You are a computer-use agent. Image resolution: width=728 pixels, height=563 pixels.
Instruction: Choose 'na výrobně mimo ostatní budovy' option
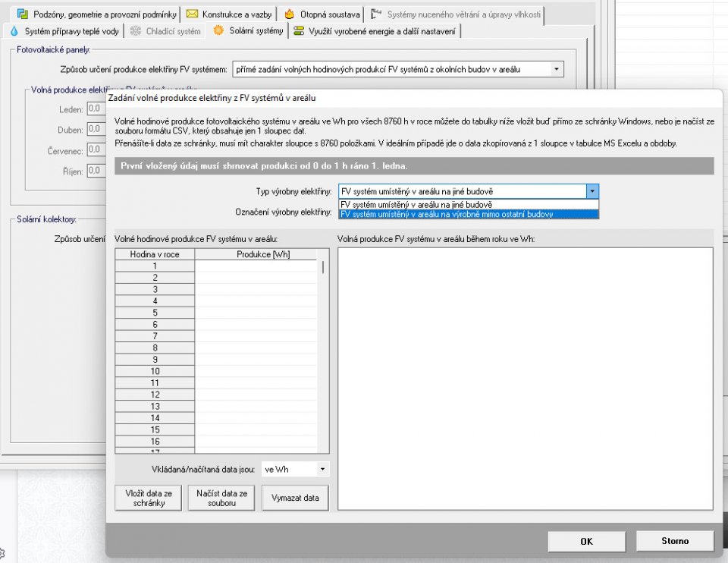469,214
